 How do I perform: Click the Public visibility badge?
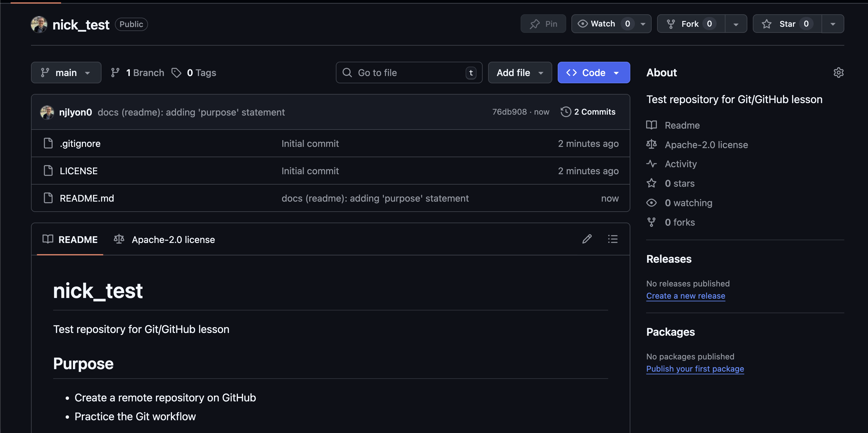(131, 24)
